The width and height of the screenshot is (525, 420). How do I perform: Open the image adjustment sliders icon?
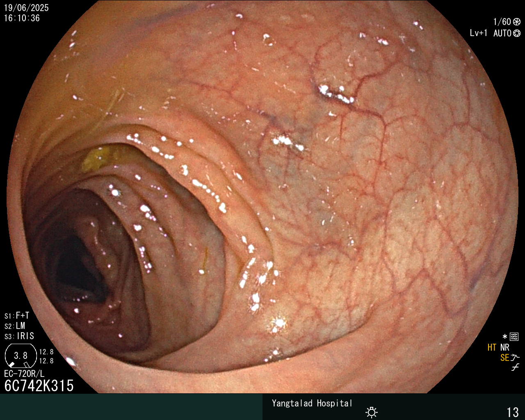pos(514,337)
